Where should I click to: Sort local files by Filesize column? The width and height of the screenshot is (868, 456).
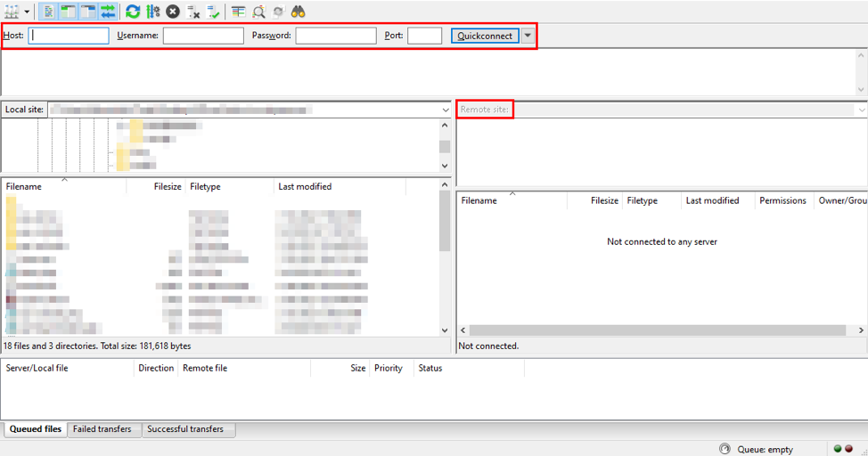point(156,186)
